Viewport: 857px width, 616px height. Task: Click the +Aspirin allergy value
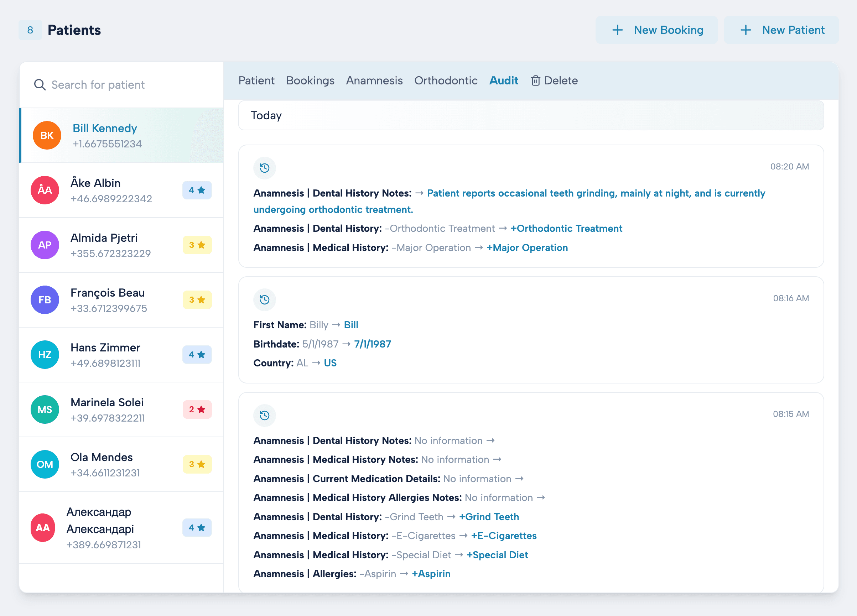(431, 574)
